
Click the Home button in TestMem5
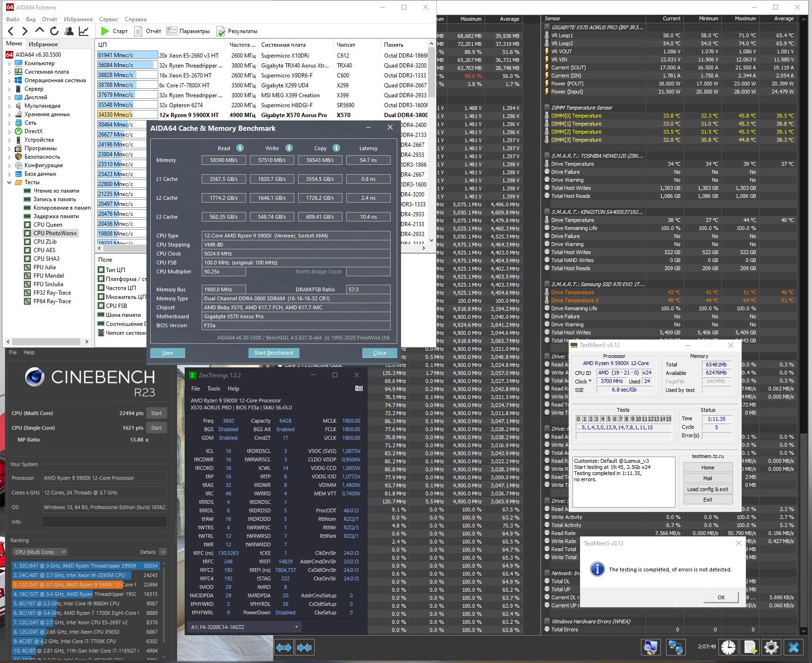coord(708,467)
